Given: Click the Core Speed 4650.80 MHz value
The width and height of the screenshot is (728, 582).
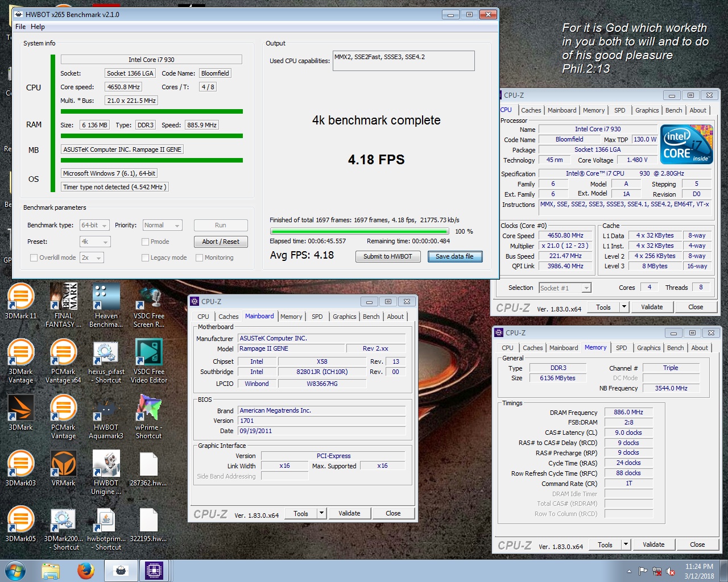Looking at the screenshot, I should point(565,235).
